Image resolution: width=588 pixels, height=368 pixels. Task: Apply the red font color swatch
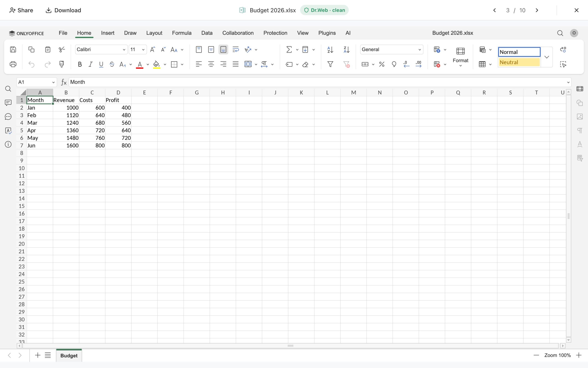pos(139,64)
